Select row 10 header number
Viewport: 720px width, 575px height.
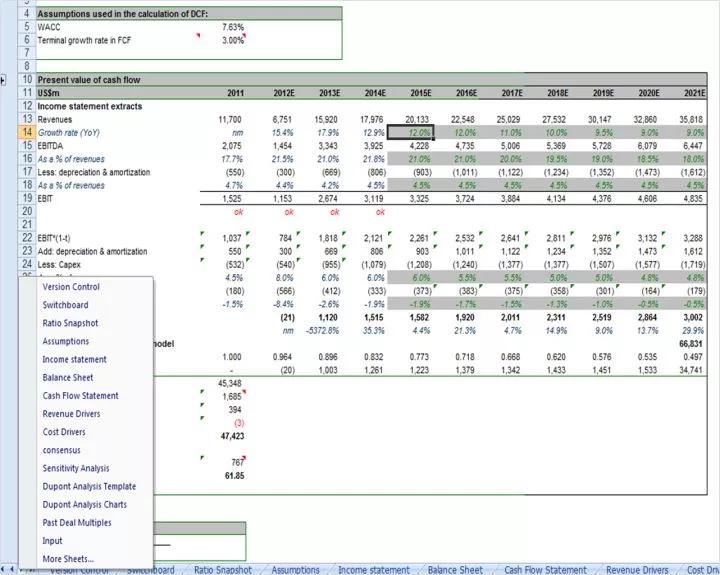pos(27,79)
